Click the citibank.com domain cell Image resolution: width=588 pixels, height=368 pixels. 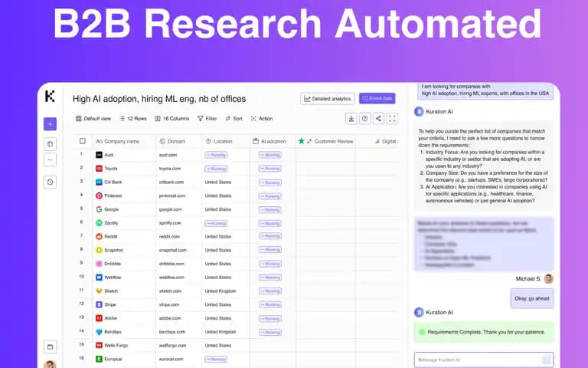pyautogui.click(x=171, y=182)
